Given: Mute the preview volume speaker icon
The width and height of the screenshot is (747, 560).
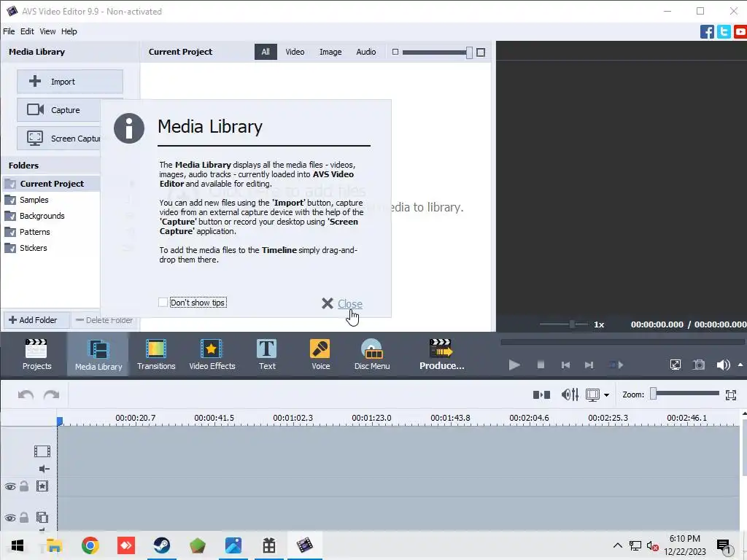Looking at the screenshot, I should click(x=723, y=365).
